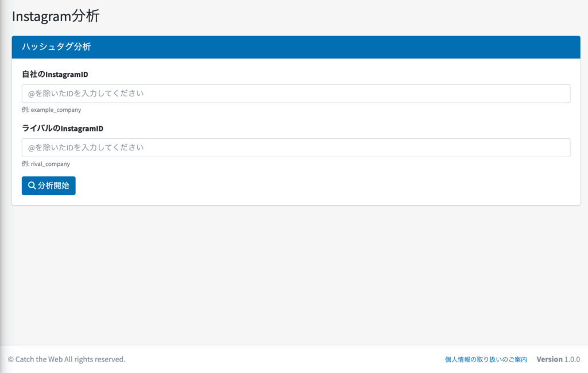Viewport: 588px width, 373px height.
Task: Click the ハッシュタグ分析 panel header
Action: tap(56, 47)
